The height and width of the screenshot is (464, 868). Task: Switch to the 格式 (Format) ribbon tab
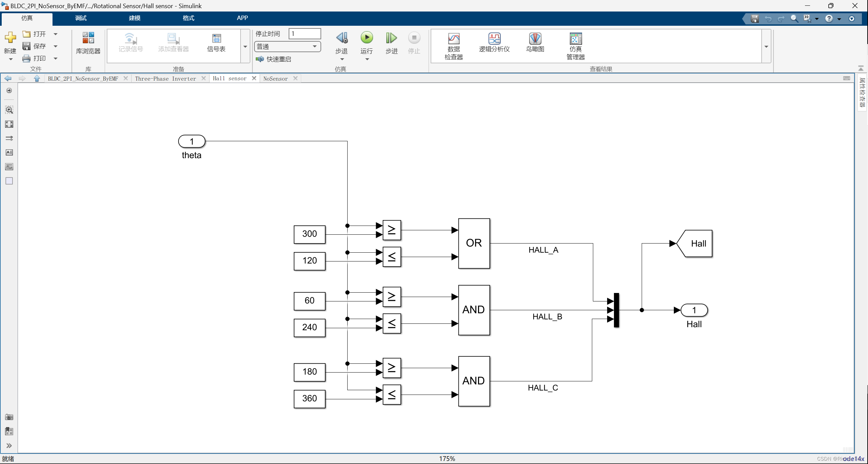[188, 18]
